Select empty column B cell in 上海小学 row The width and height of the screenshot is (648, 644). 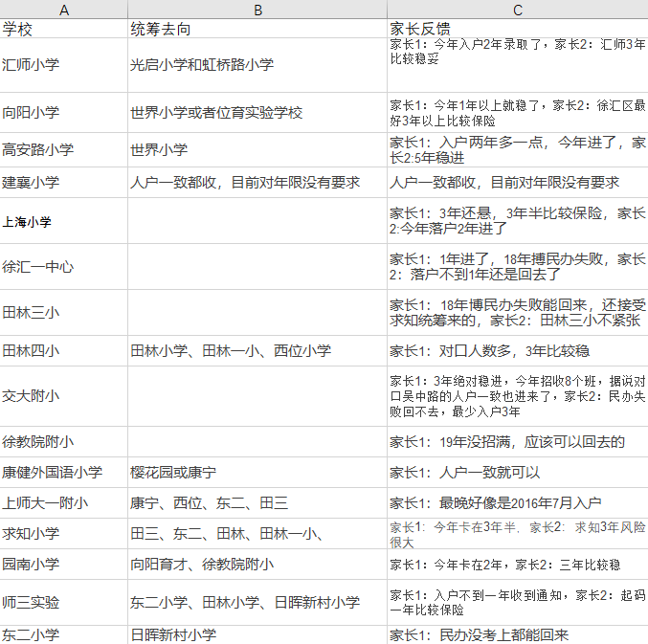click(257, 221)
